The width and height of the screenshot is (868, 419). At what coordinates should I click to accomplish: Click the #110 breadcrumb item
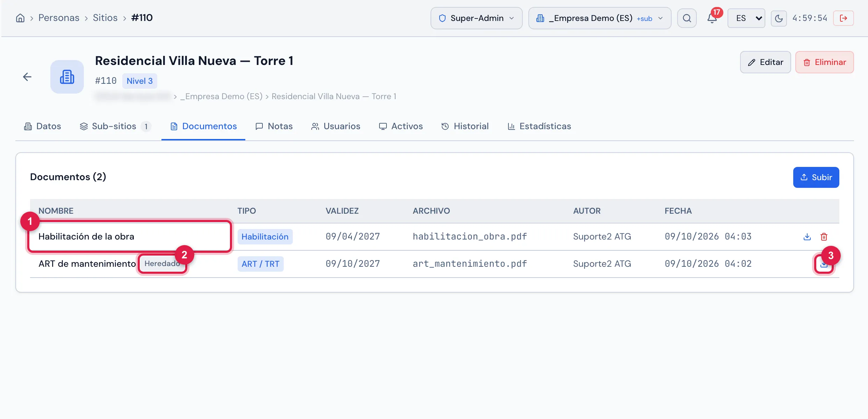click(x=142, y=18)
